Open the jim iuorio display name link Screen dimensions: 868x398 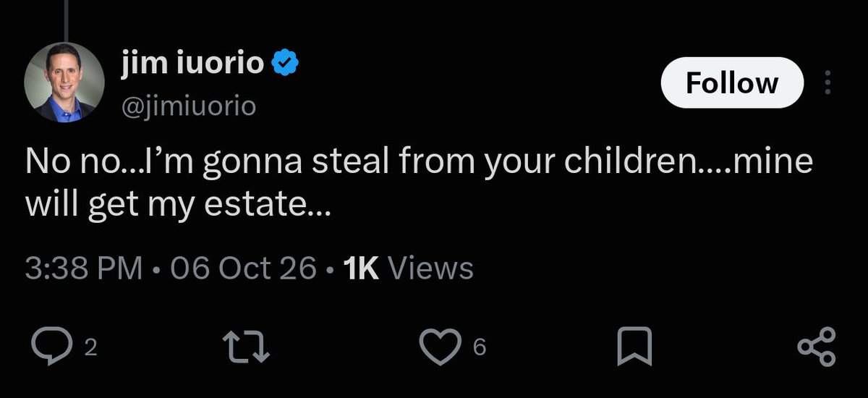(192, 64)
